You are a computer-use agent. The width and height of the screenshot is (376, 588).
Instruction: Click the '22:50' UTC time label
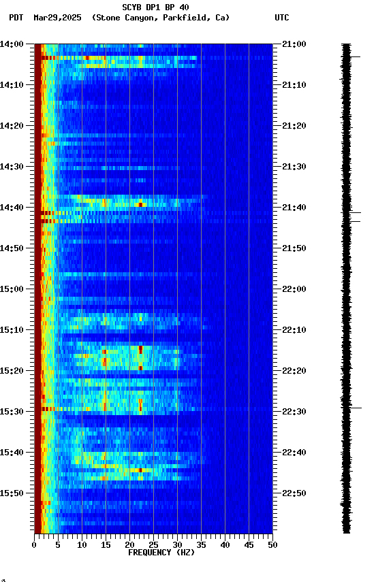pyautogui.click(x=294, y=494)
